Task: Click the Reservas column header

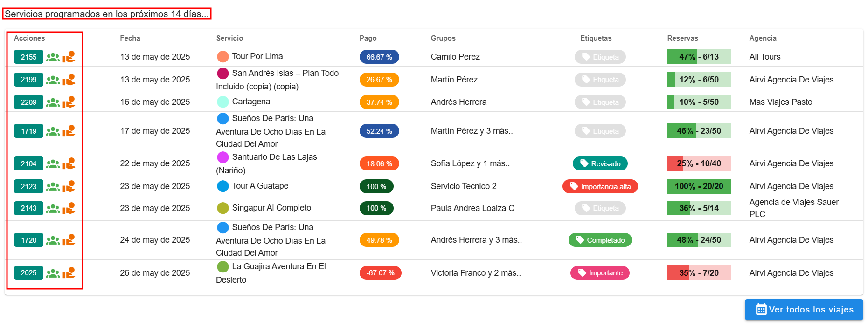Action: 682,38
